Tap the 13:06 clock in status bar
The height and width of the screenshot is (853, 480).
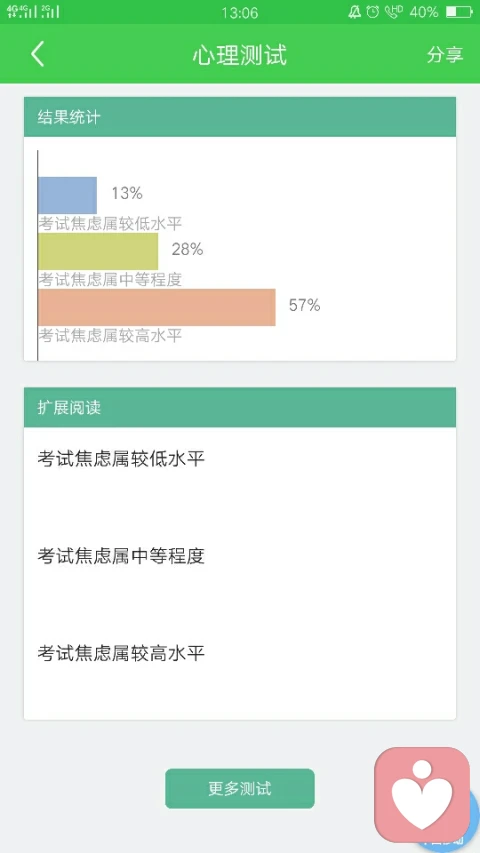click(x=239, y=12)
